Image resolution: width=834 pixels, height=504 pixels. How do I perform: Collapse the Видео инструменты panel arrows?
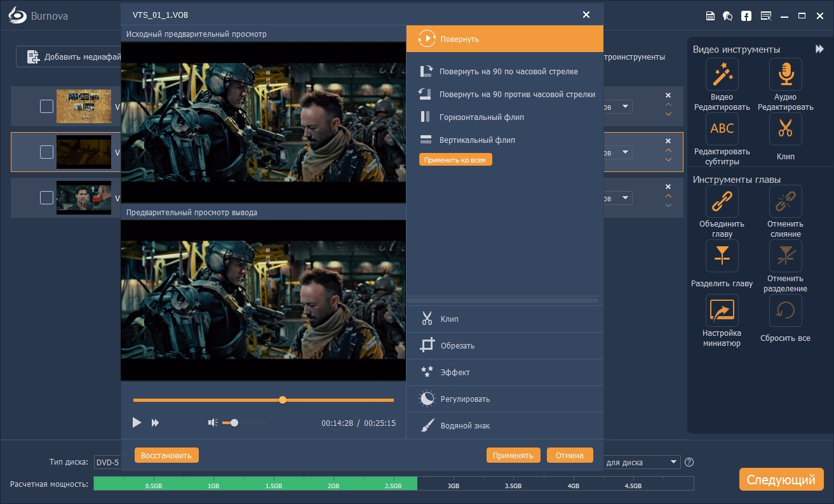[x=819, y=49]
